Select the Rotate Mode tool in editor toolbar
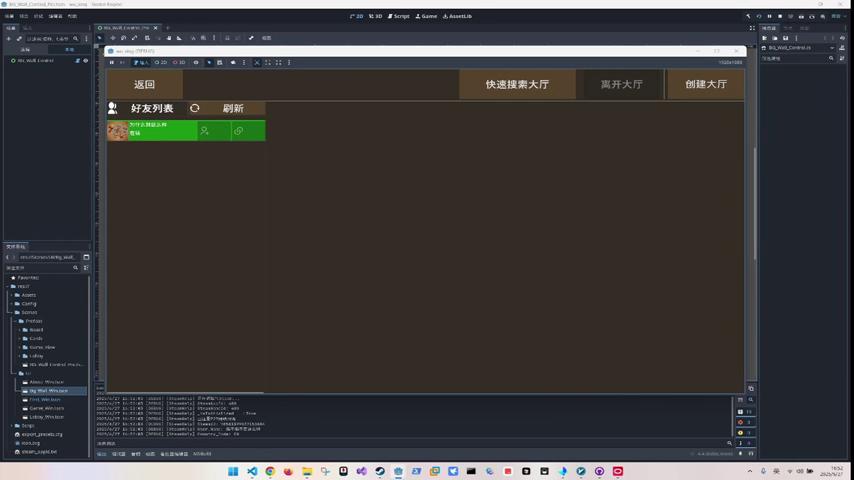854x480 pixels. [124, 38]
